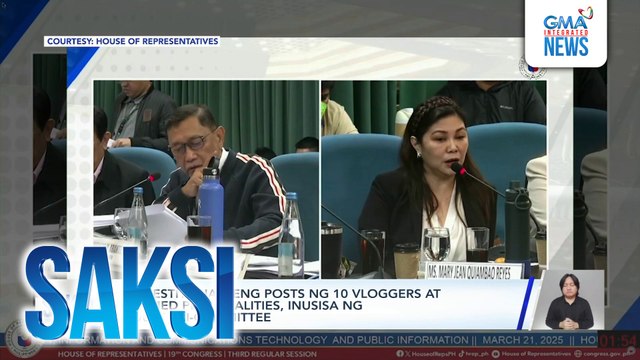Click the hrep_ph TikTok handle
The image size is (640, 360).
[x=477, y=354]
